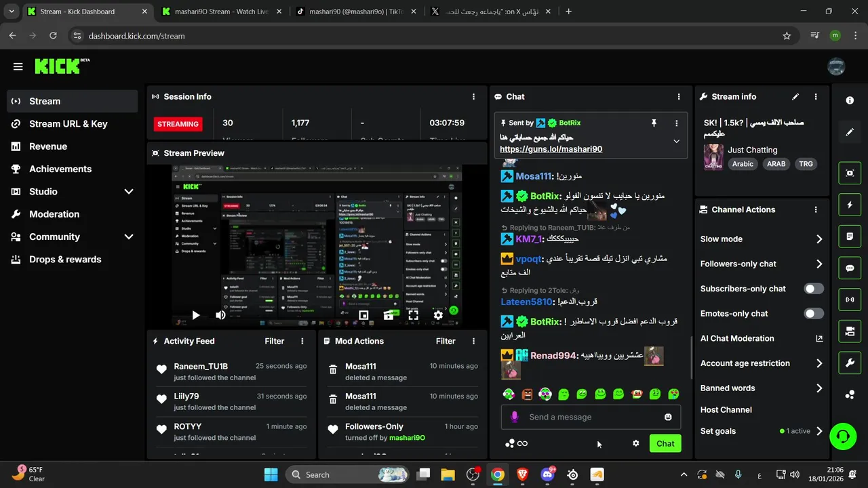
Task: Collapse the pinned message chevron
Action: (676, 141)
